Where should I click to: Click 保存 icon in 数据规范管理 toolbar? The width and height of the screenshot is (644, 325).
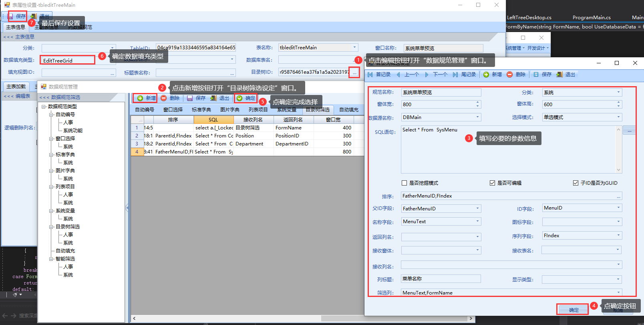(190, 98)
